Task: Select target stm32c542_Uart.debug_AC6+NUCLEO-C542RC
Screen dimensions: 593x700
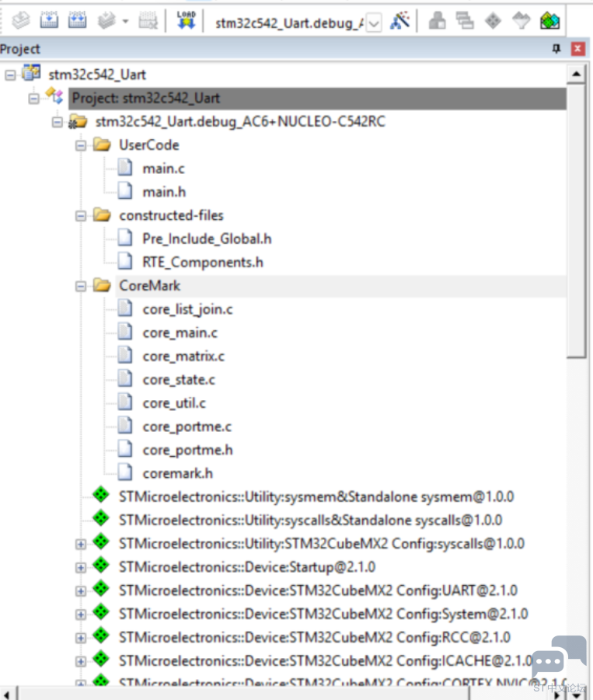Action: (x=240, y=121)
